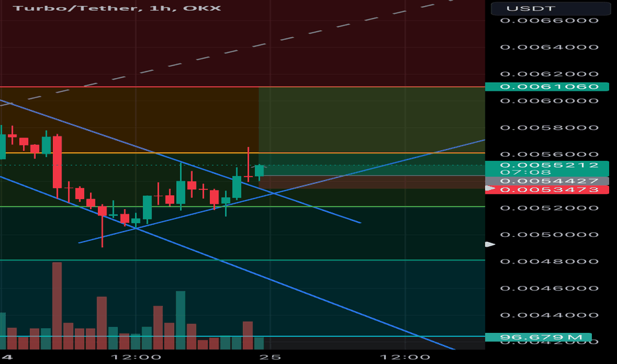Click the latest green candle near 0.0055
617x364 pixels.
(x=260, y=171)
